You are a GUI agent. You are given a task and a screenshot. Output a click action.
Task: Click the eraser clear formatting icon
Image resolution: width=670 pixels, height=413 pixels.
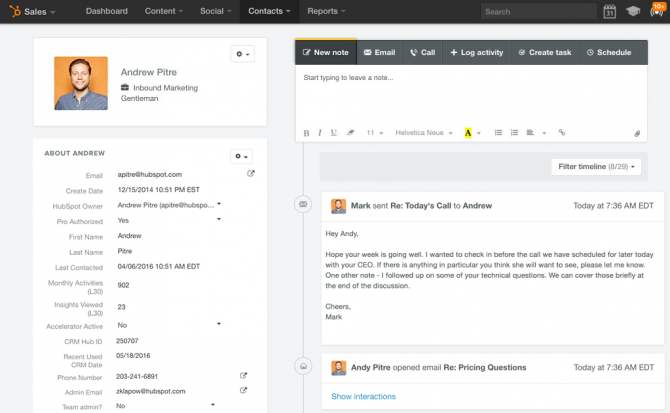pyautogui.click(x=350, y=133)
